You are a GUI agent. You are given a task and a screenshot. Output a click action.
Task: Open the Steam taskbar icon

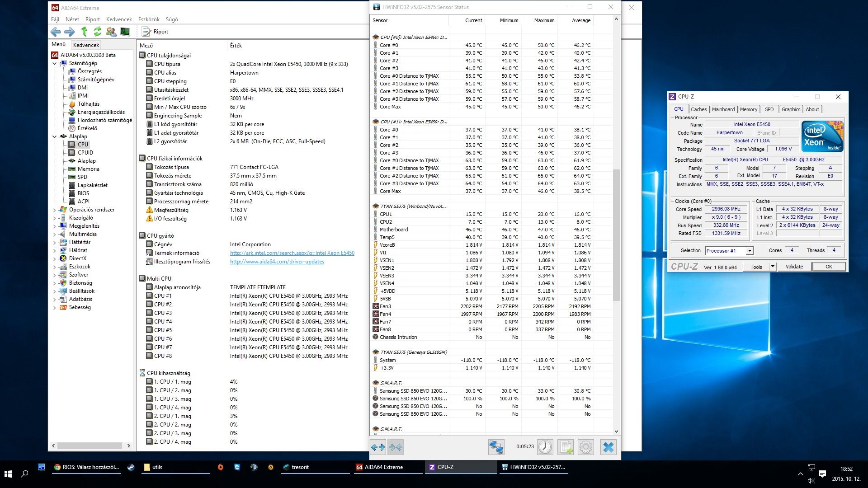pos(131,467)
